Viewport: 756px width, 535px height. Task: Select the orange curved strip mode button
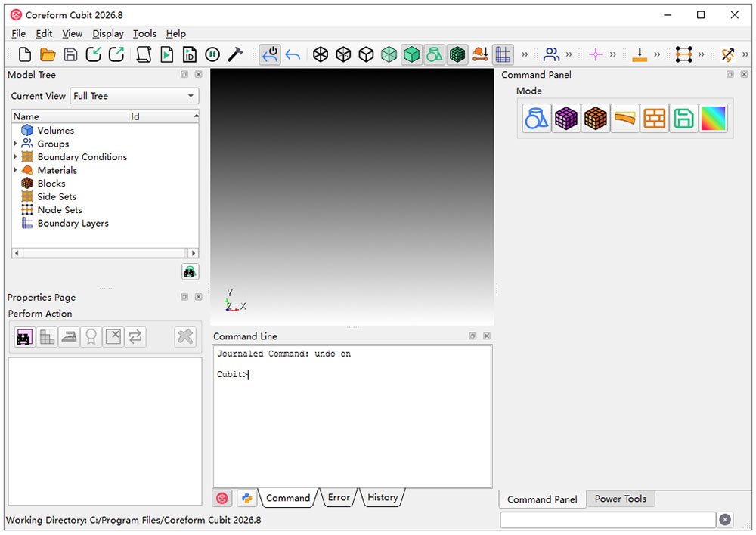[625, 118]
